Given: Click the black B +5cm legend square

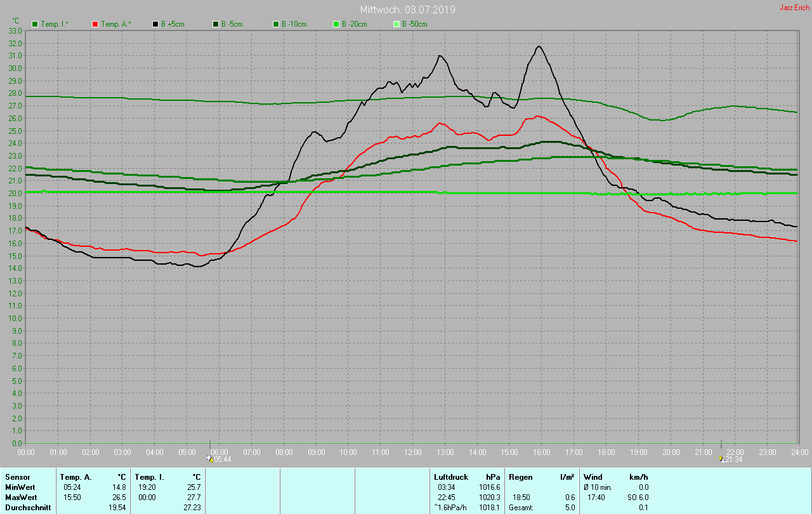Looking at the screenshot, I should 155,24.
